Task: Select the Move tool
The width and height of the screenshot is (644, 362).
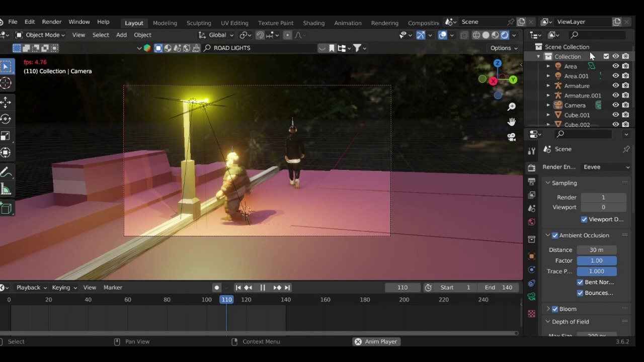Action: [x=6, y=103]
